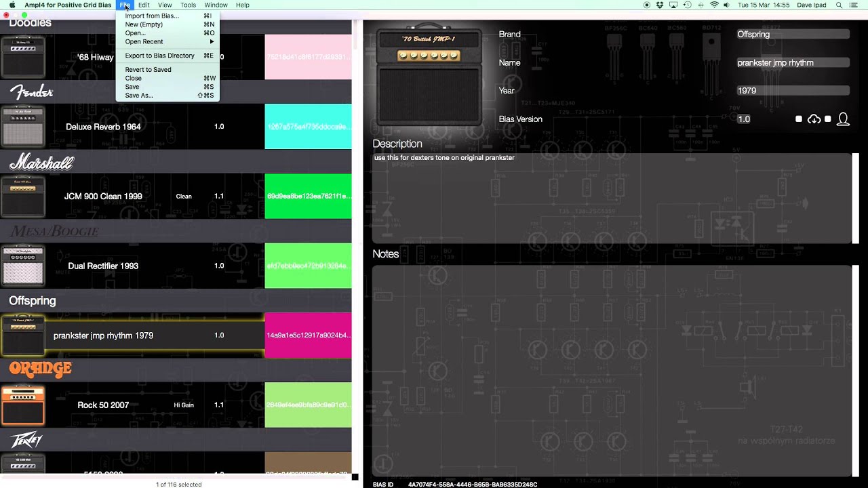Click into the Description text area

pyautogui.click(x=612, y=198)
